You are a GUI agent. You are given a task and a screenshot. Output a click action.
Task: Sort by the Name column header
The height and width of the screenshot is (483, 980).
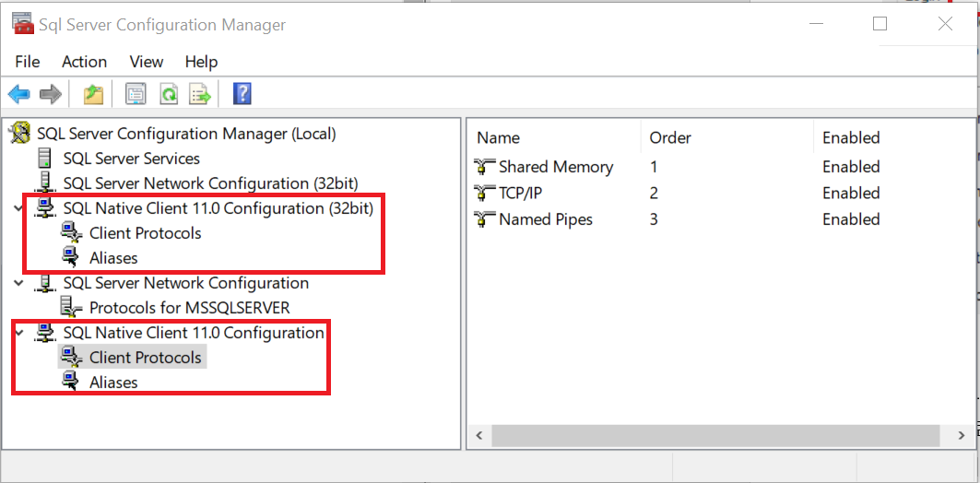tap(498, 137)
